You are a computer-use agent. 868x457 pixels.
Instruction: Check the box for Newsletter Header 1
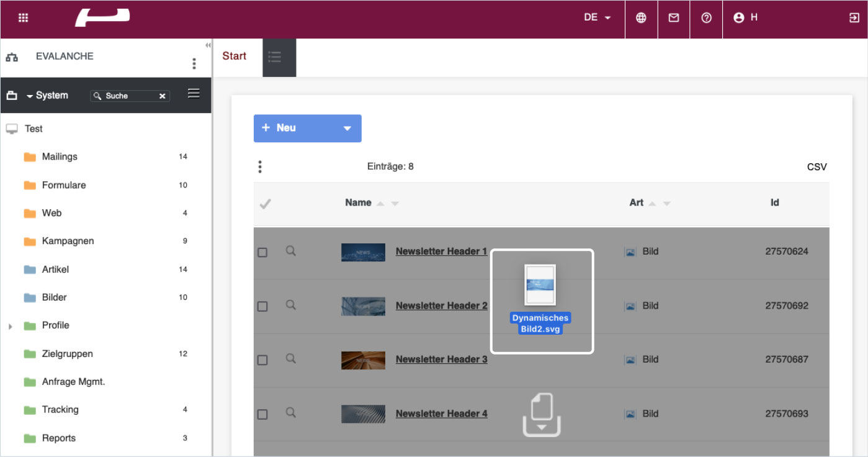point(262,253)
